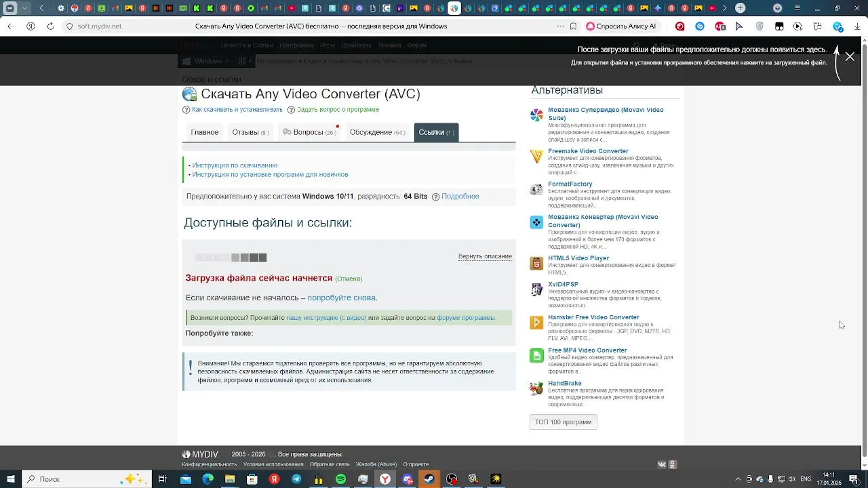The height and width of the screenshot is (488, 868).
Task: Switch to the Главное tab
Action: coord(205,132)
